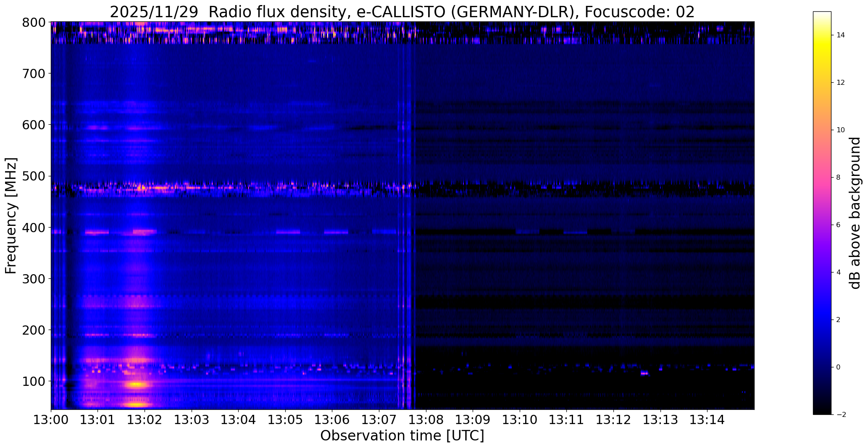
Task: Click the 13:14 time tick label
Action: 707,419
